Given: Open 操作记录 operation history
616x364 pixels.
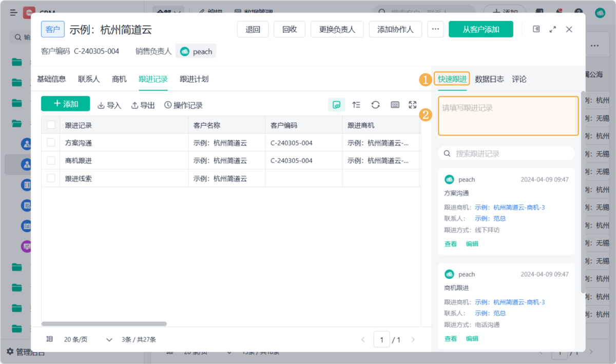Looking at the screenshot, I should click(183, 105).
